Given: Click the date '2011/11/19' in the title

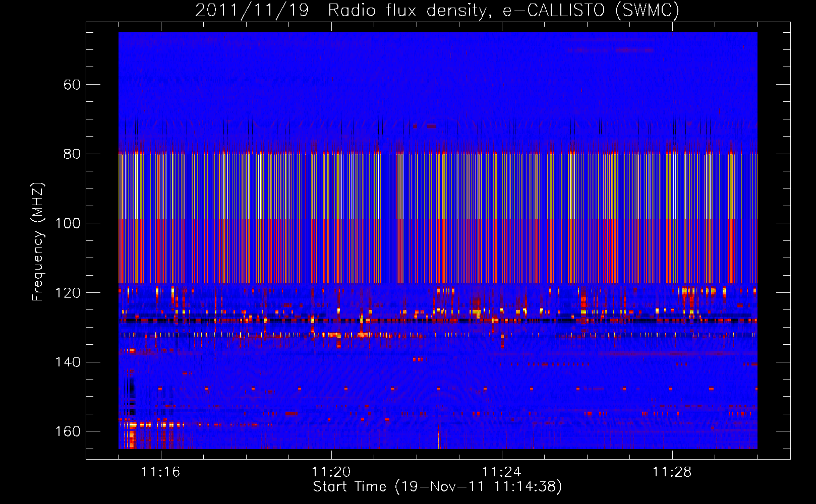Looking at the screenshot, I should [252, 11].
